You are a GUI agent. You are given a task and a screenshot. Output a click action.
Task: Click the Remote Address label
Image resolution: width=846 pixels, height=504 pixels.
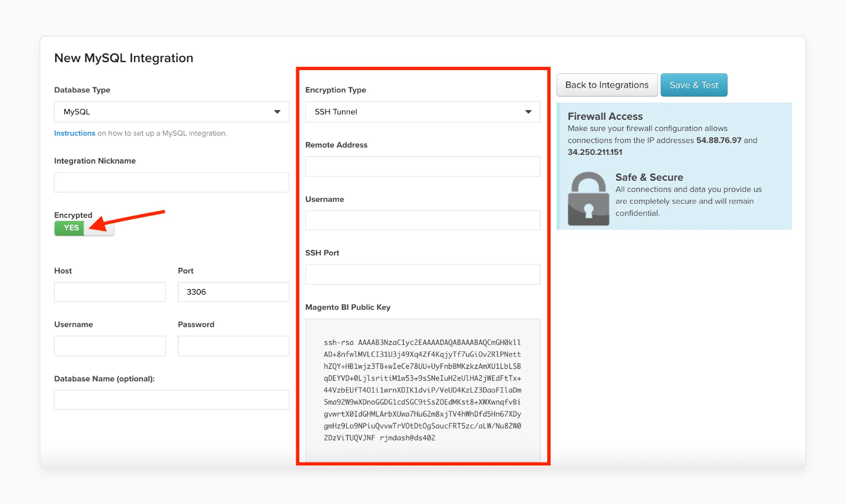tap(336, 145)
